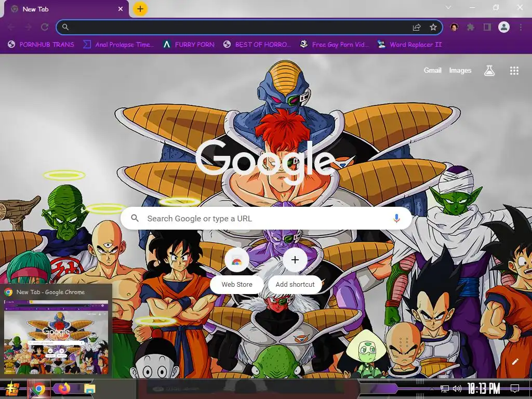Screen dimensions: 532x399
Task: Open the network tray icon
Action: pos(445,389)
